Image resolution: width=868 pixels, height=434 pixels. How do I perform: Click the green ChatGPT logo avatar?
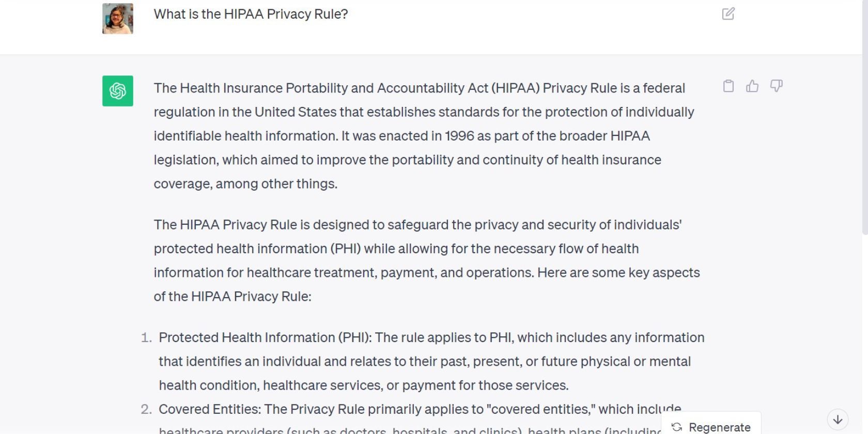[117, 91]
